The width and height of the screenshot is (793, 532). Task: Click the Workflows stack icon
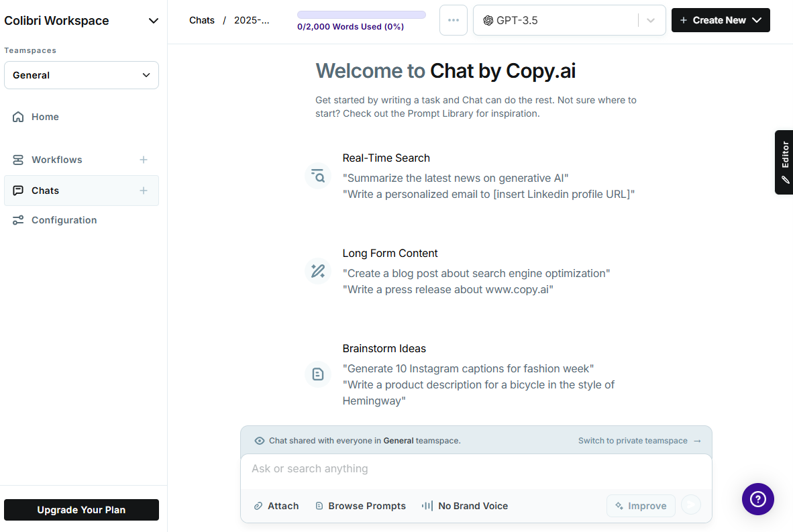18,160
